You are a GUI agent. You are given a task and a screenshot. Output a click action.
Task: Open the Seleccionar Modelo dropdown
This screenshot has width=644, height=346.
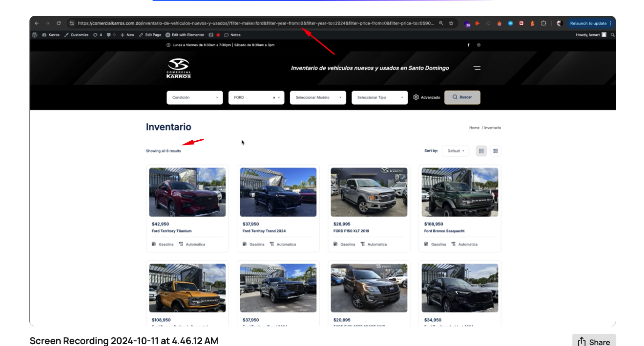coord(318,97)
